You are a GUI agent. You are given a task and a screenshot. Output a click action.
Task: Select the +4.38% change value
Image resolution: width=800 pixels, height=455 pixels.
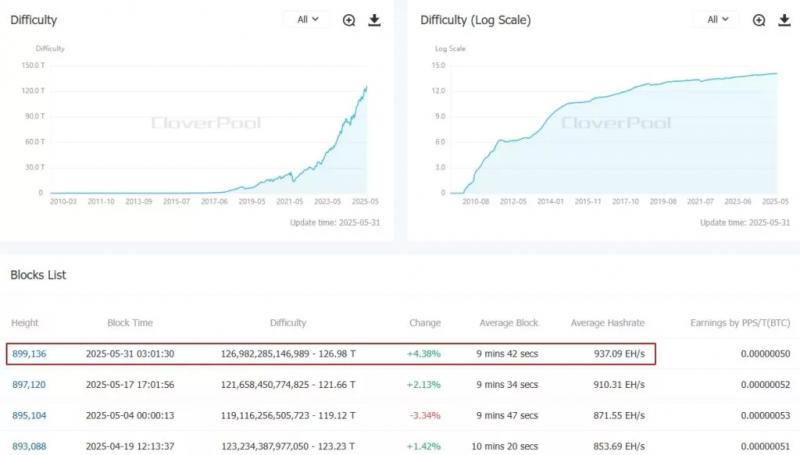pyautogui.click(x=423, y=353)
